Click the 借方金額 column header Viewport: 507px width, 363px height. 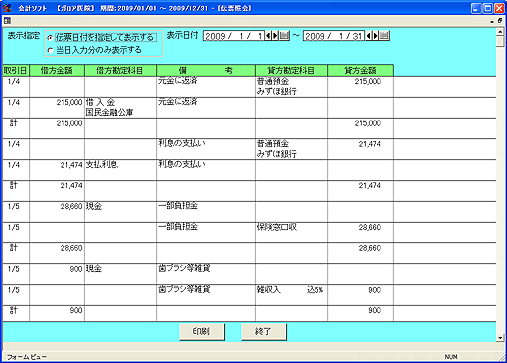pos(57,70)
